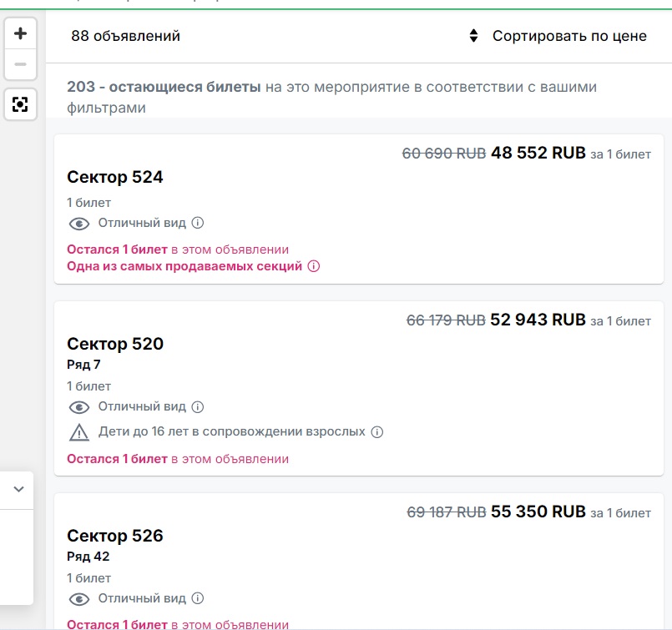Image resolution: width=672 pixels, height=630 pixels.
Task: Open the Sector 526 ticket listing
Action: 115,536
